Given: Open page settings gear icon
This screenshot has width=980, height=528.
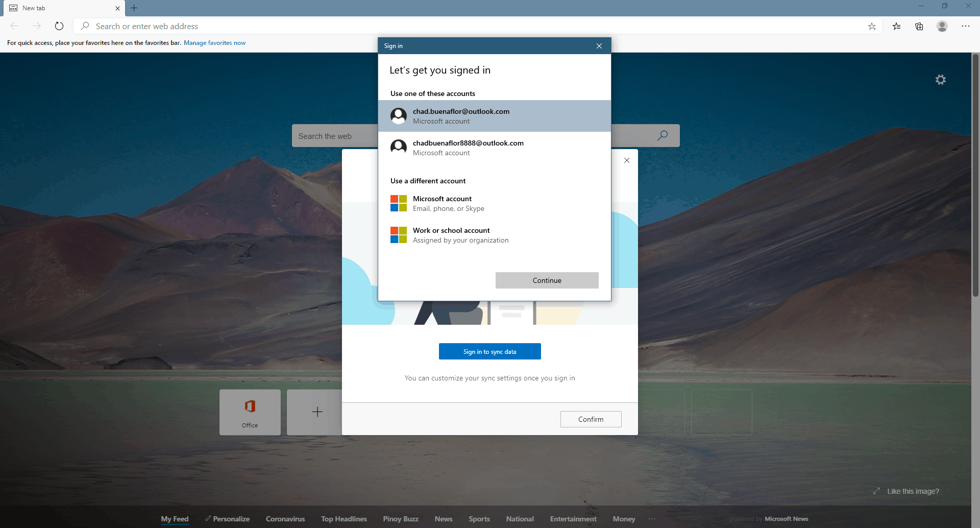Looking at the screenshot, I should pyautogui.click(x=941, y=80).
